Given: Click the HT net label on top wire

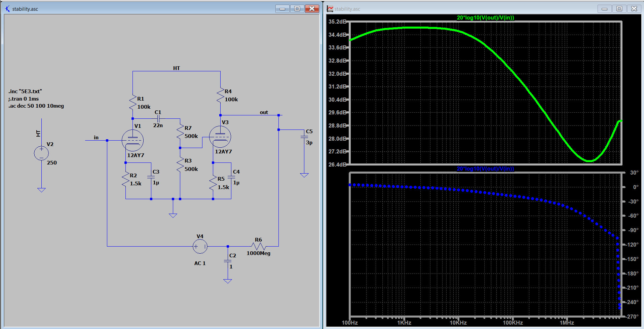Looking at the screenshot, I should (177, 68).
